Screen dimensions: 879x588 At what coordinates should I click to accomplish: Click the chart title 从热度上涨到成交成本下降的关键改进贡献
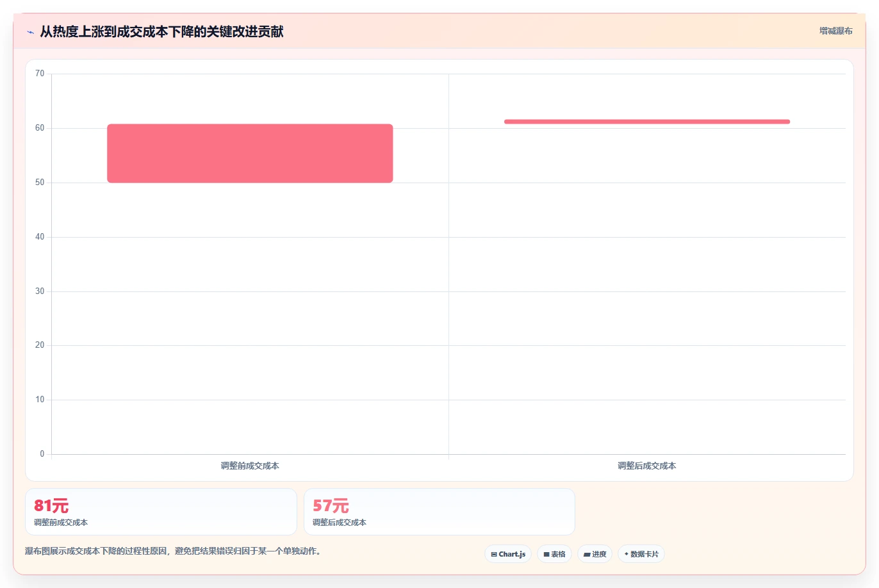[x=161, y=31]
